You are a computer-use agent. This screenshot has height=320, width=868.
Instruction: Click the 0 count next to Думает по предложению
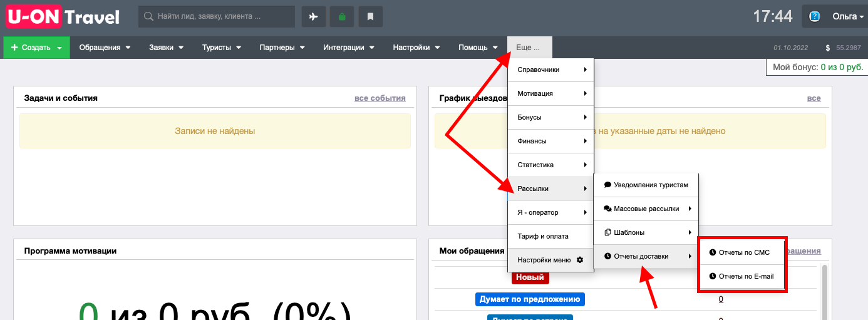point(721,299)
